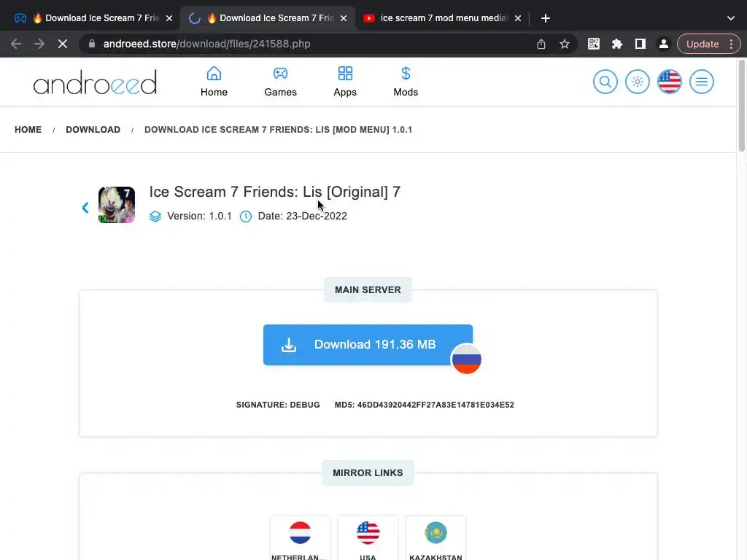747x560 pixels.
Task: Click the androeed site logo
Action: (95, 82)
